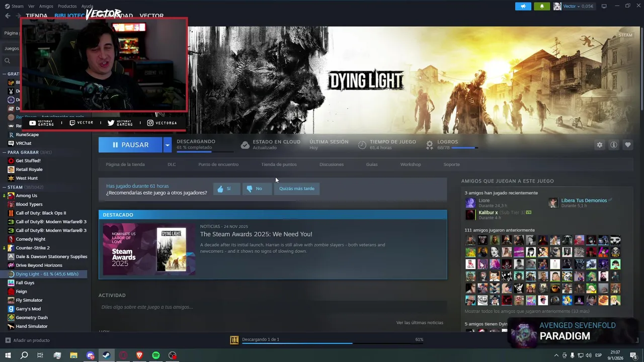Open The Steam Awards 2025 news
This screenshot has width=644, height=362.
[x=256, y=234]
